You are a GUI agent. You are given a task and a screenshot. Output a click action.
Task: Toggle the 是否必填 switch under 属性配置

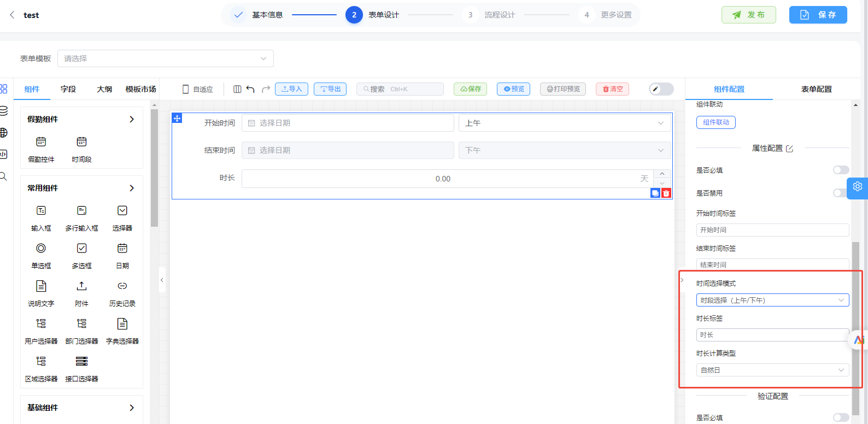point(841,170)
